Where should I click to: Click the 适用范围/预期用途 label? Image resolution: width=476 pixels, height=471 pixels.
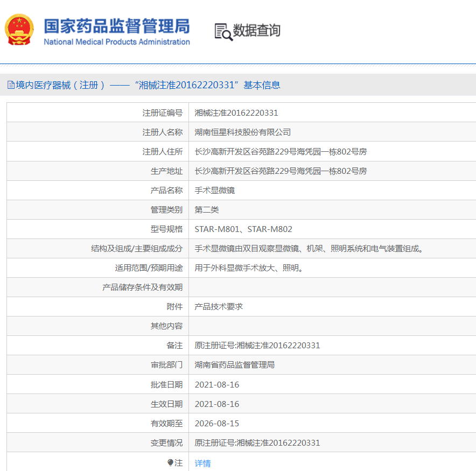[x=149, y=268]
